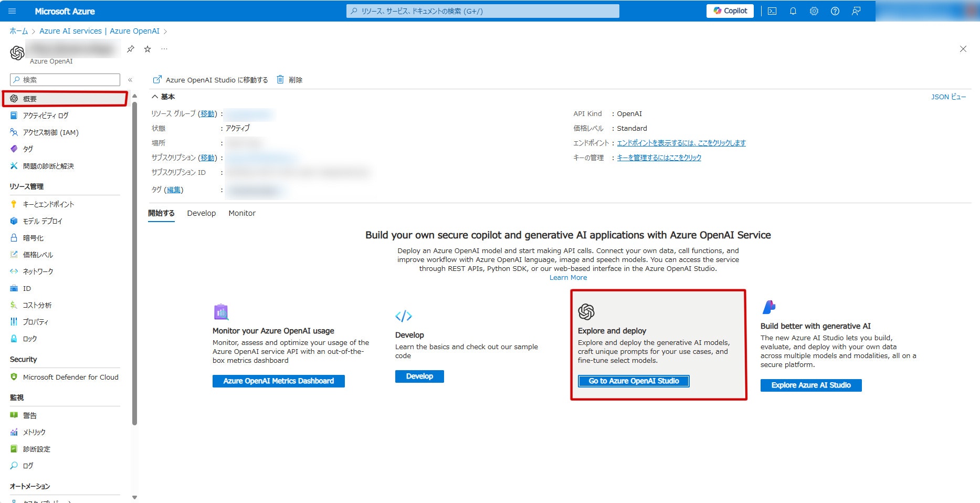980x503 pixels.
Task: Click 編集 link next to タグ
Action: (x=174, y=190)
